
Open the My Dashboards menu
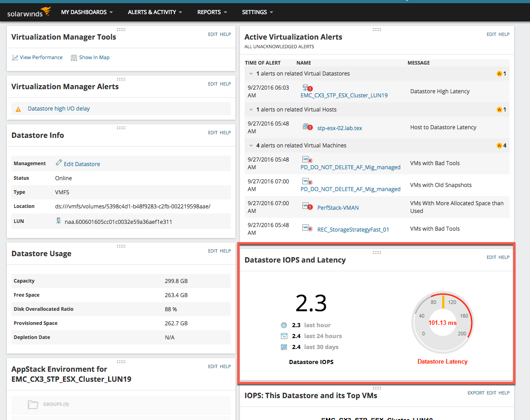click(x=87, y=12)
